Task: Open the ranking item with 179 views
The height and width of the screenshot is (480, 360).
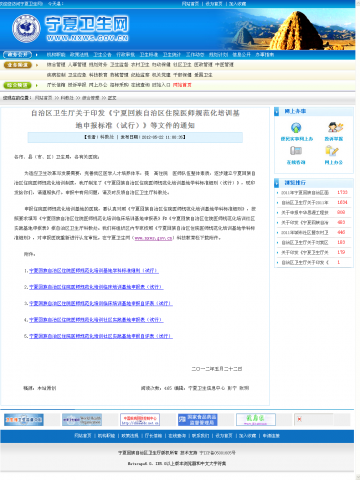Action: (x=305, y=252)
